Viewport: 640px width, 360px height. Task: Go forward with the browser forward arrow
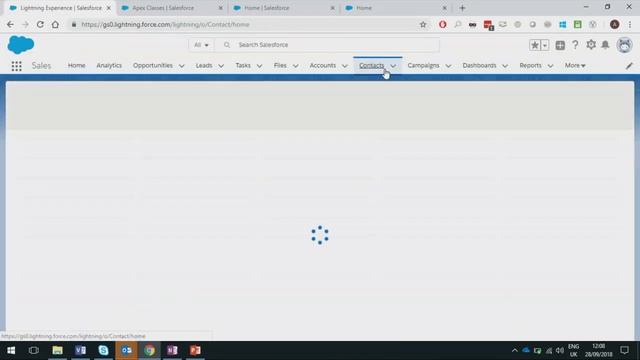25,24
